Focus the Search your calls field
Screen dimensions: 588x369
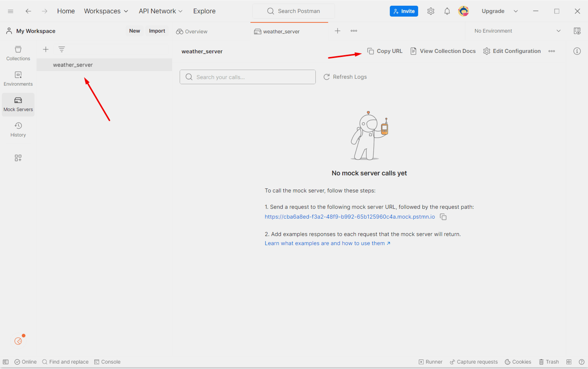pos(247,77)
